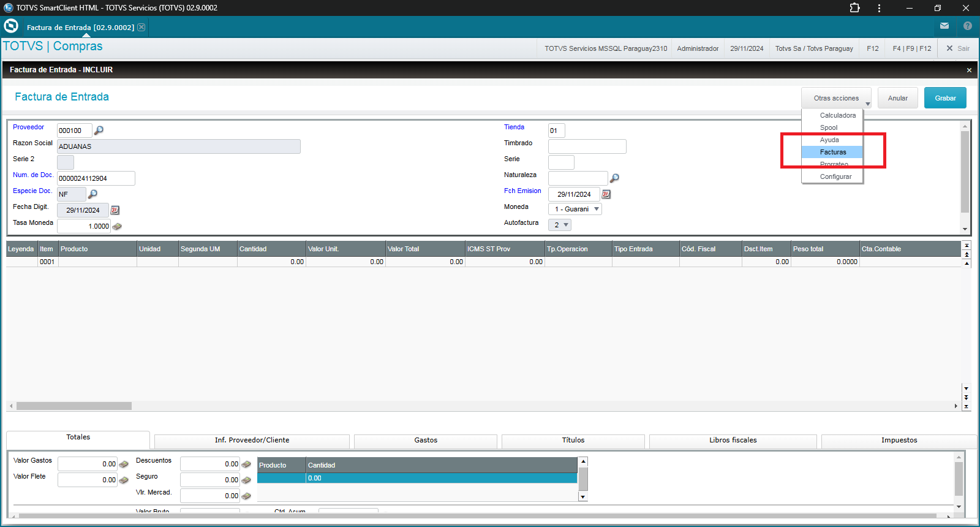
Task: Click the Anular button
Action: 897,98
